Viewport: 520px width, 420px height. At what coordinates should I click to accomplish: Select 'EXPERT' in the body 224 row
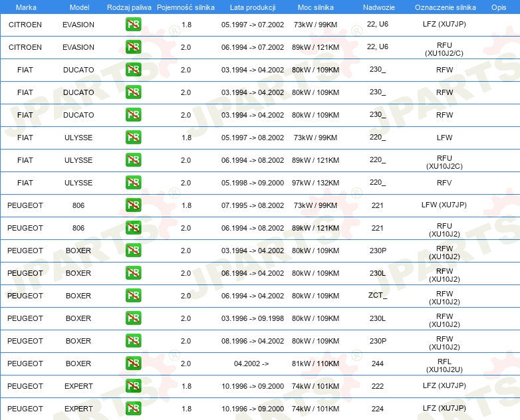click(x=78, y=409)
